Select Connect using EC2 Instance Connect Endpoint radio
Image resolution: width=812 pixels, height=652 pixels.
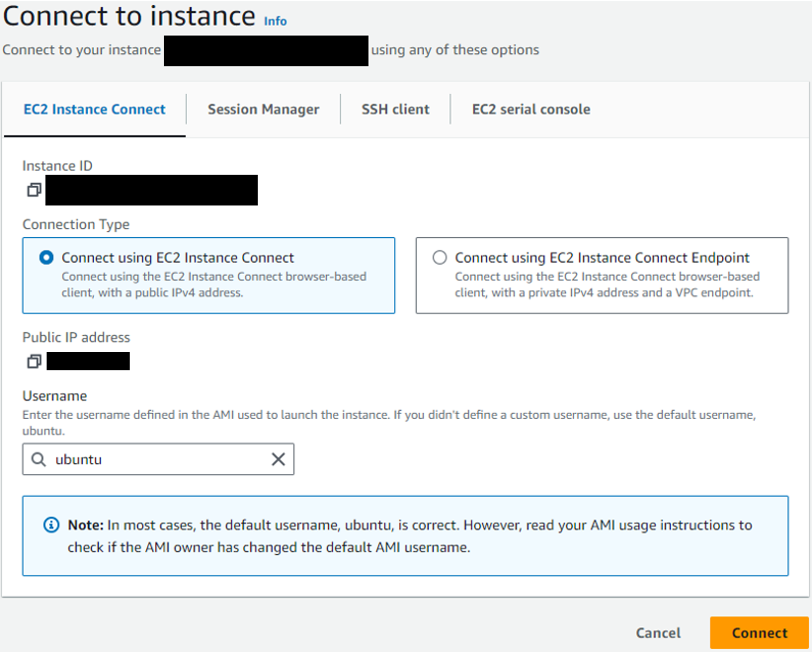coord(440,258)
